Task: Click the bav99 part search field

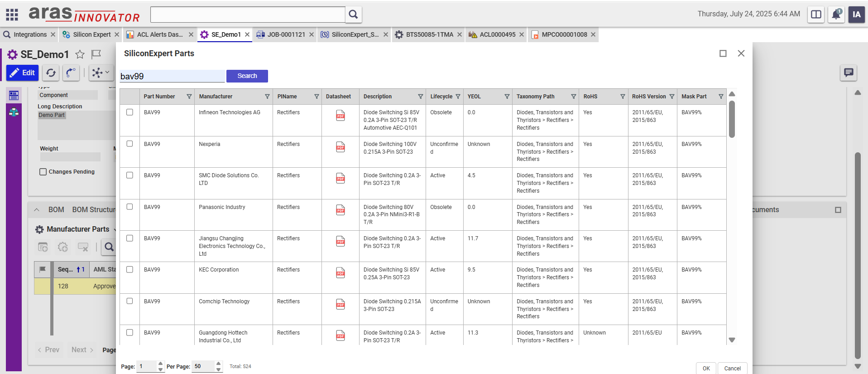Action: [172, 76]
